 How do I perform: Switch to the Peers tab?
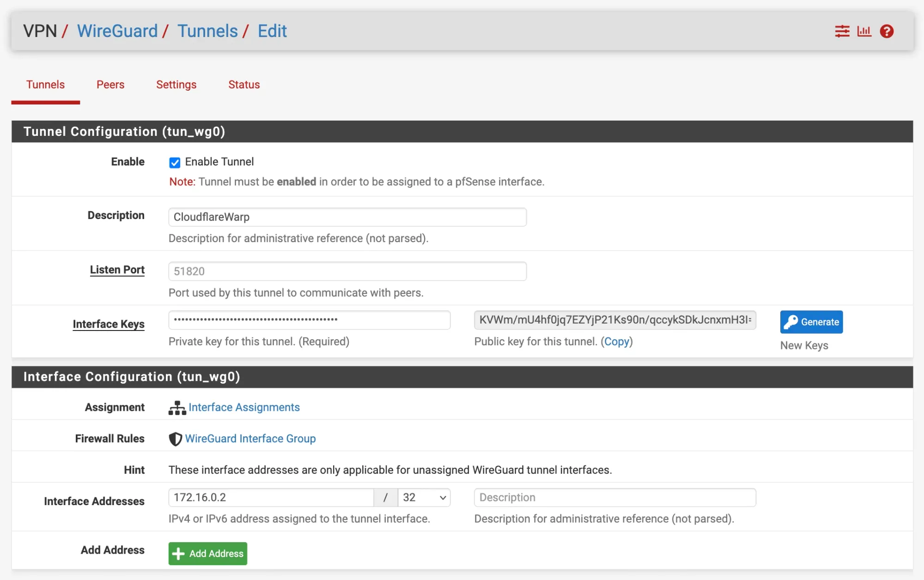110,85
